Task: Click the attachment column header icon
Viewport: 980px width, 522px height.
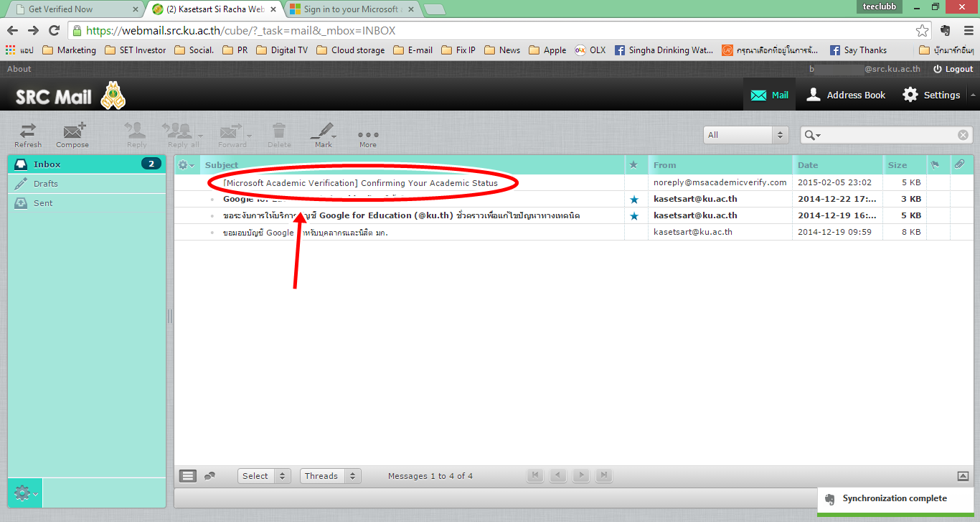Action: pos(959,165)
